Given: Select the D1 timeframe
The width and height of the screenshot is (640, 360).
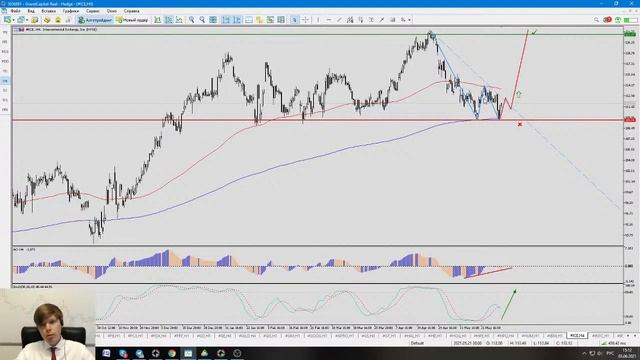Looking at the screenshot, I should [5, 90].
